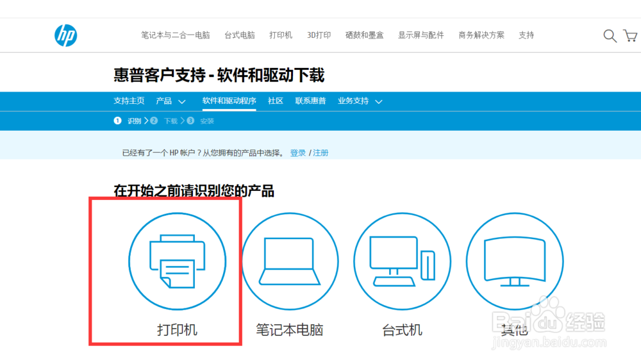Click step 2 下载 breadcrumb
641x364 pixels.
pos(164,121)
